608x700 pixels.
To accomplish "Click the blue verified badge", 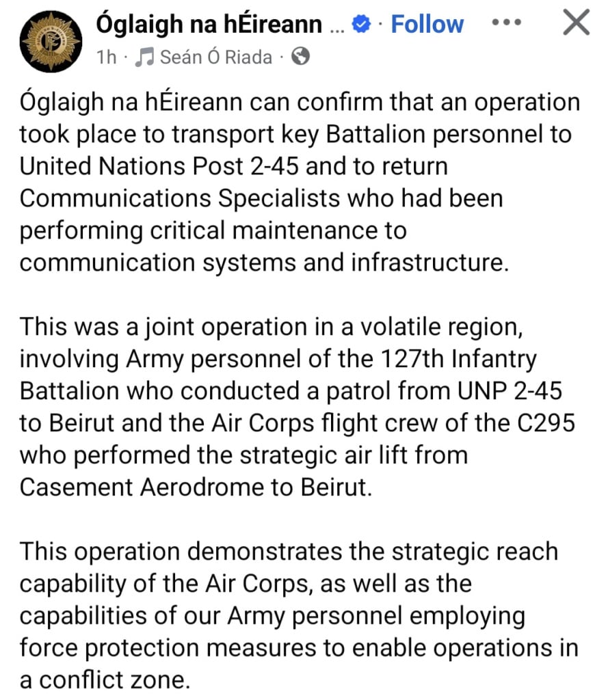I will point(361,24).
